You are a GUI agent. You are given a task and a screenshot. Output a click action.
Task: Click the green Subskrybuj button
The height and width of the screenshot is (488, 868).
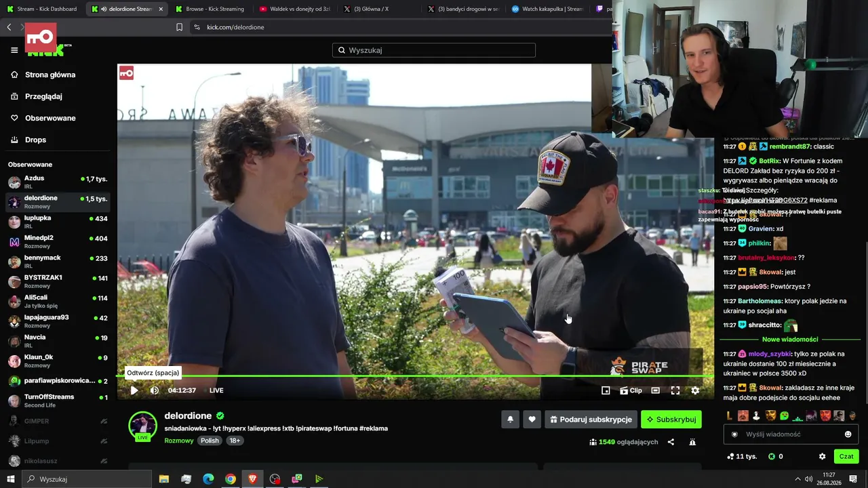[x=671, y=420]
